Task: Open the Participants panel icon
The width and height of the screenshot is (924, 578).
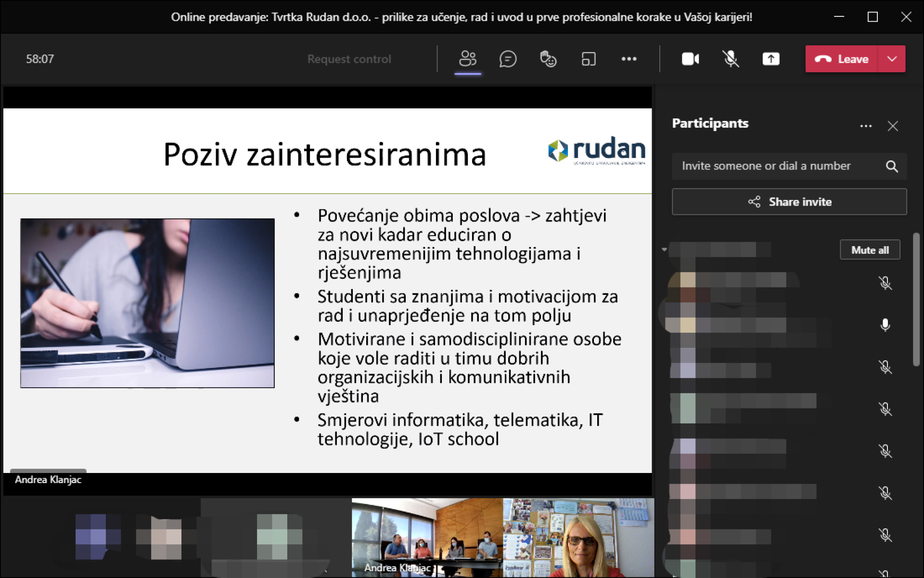Action: [467, 59]
